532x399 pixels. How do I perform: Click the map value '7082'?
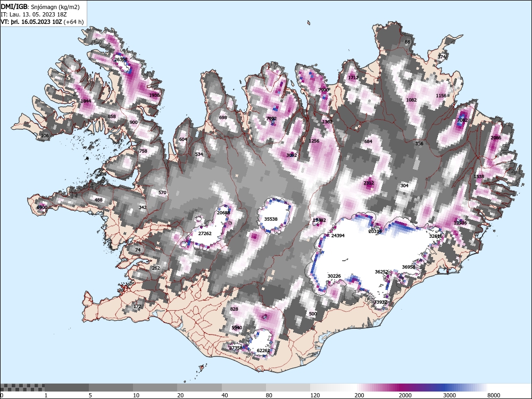(x=462, y=120)
